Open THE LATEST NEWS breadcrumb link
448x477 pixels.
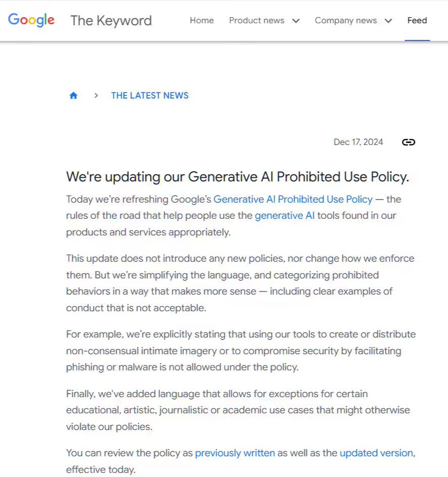pyautogui.click(x=150, y=96)
